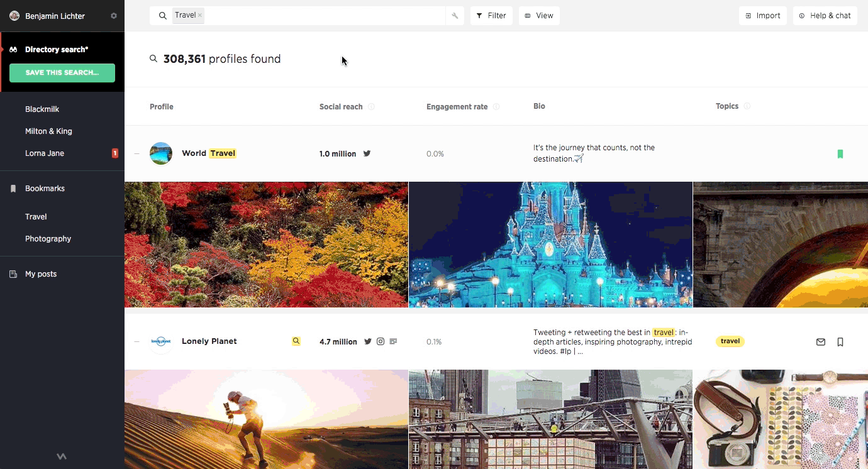Collapse the World Travel row dash

(136, 154)
